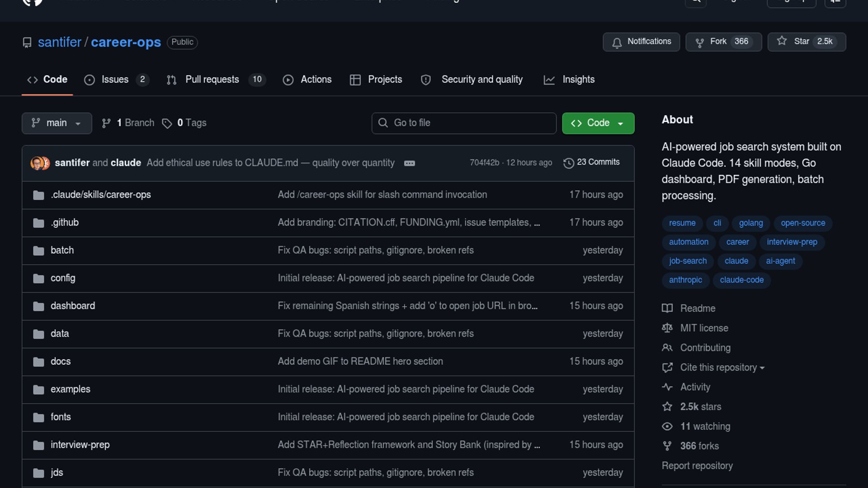Viewport: 868px width, 488px height.
Task: Star the career-ops repository
Action: pyautogui.click(x=806, y=42)
